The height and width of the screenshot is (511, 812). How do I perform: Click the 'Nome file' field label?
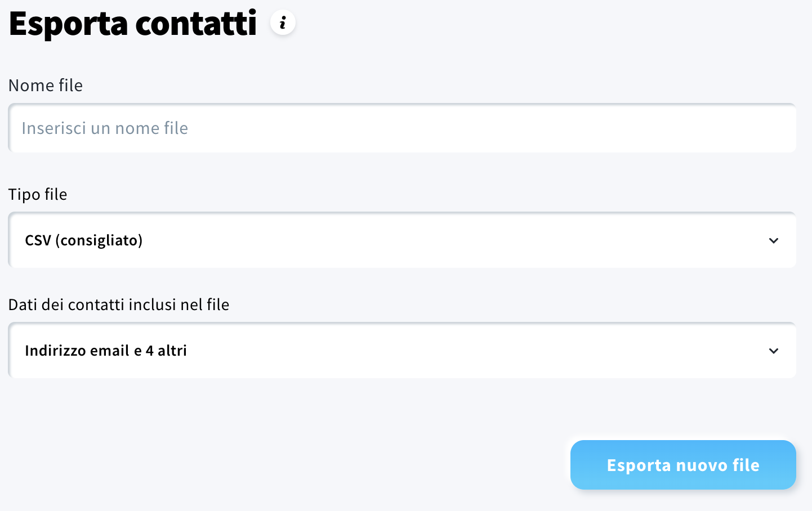pos(45,86)
